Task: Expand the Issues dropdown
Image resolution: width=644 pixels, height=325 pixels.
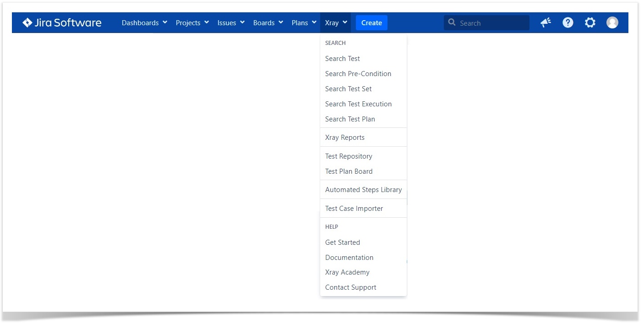Action: (x=231, y=22)
